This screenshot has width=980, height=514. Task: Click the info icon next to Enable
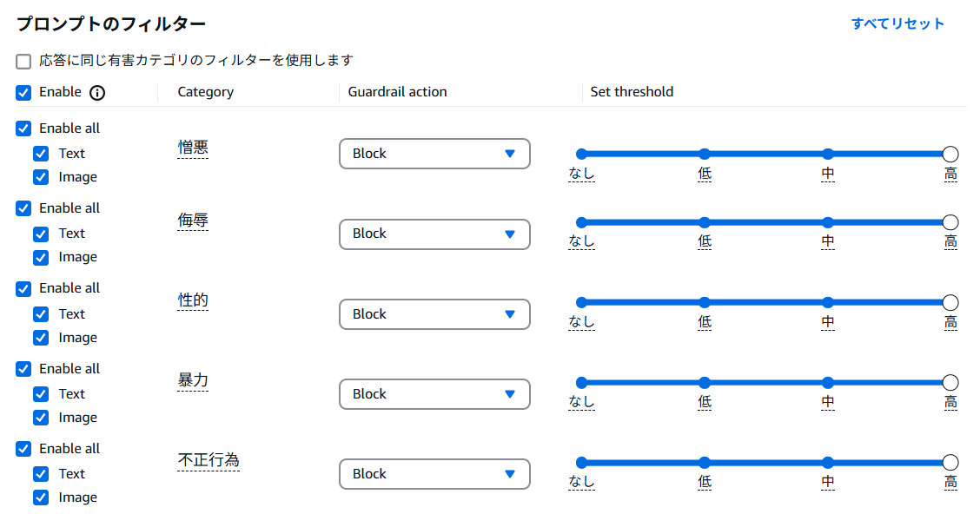97,92
